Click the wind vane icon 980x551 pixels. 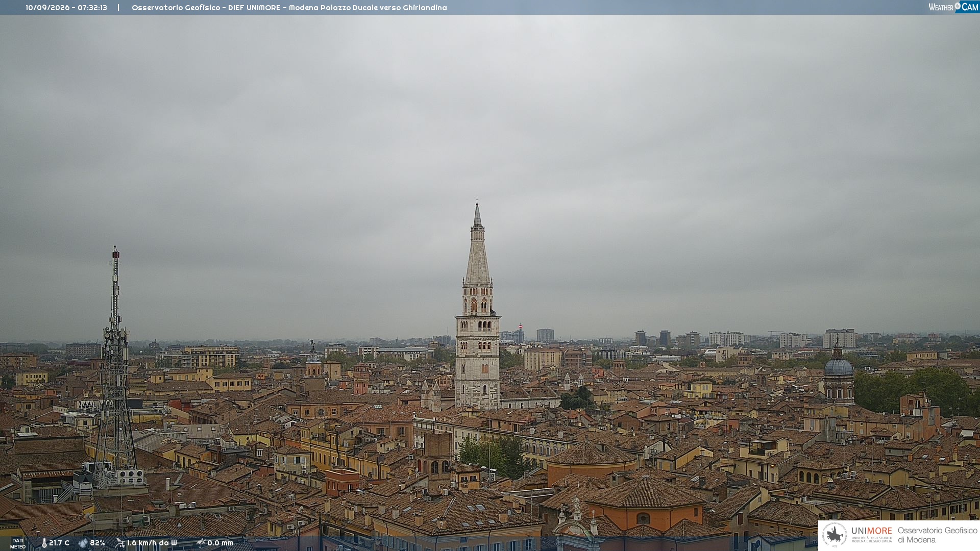(x=120, y=543)
